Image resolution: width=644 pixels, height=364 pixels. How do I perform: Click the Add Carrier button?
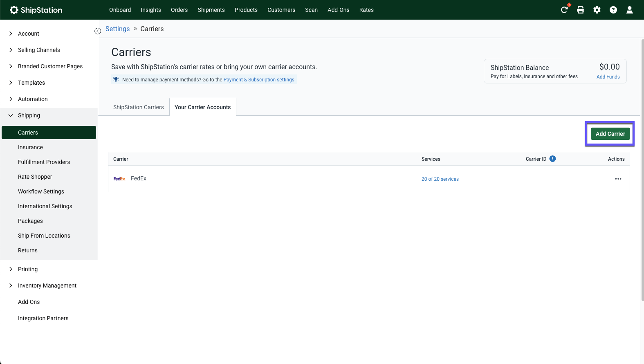[x=610, y=134]
